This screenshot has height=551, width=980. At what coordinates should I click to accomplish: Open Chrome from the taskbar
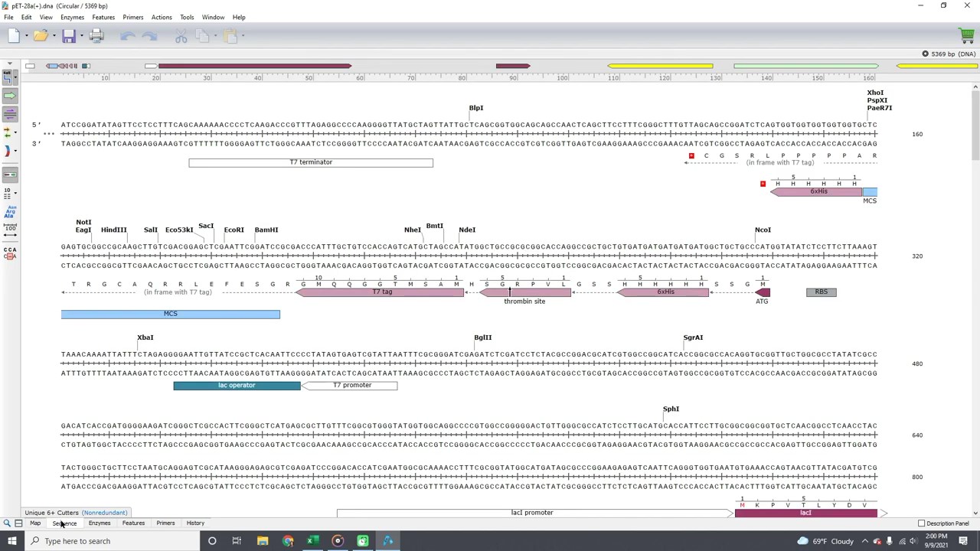tap(288, 541)
